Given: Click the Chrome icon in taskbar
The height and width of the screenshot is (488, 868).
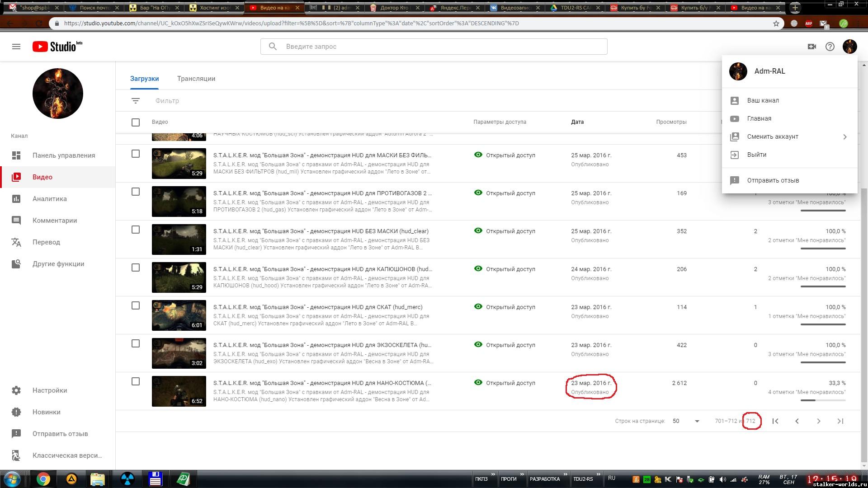Looking at the screenshot, I should tap(43, 479).
